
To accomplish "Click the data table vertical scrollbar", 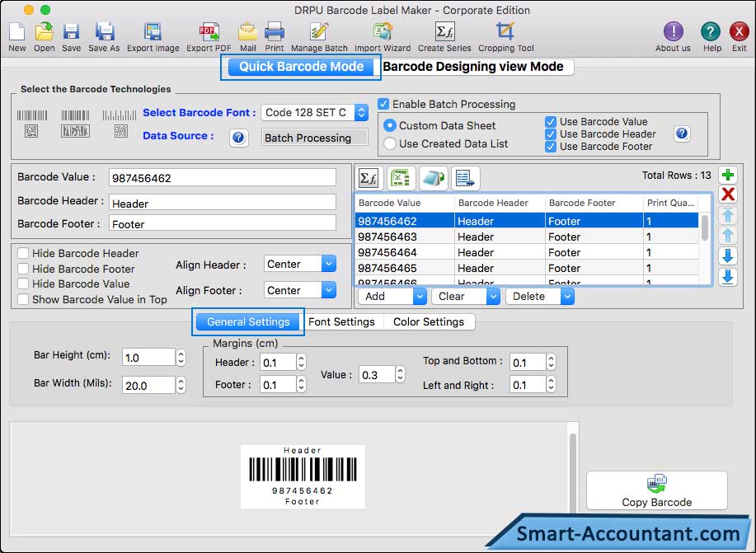I will [x=705, y=228].
